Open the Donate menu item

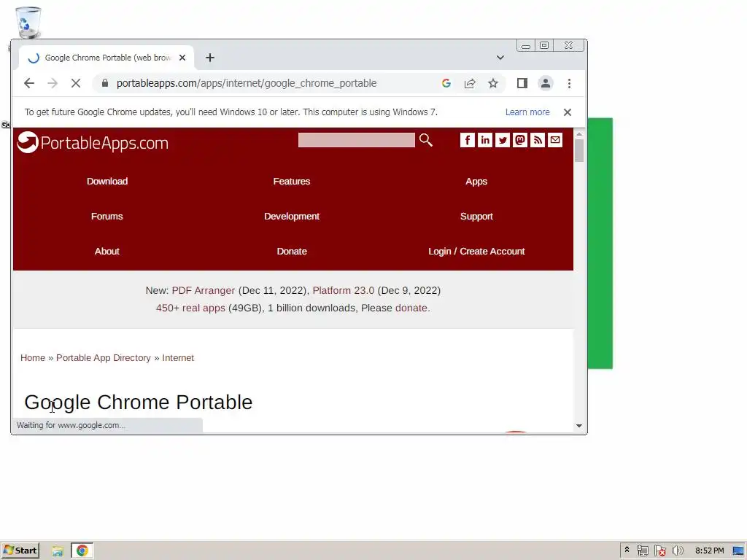point(292,252)
